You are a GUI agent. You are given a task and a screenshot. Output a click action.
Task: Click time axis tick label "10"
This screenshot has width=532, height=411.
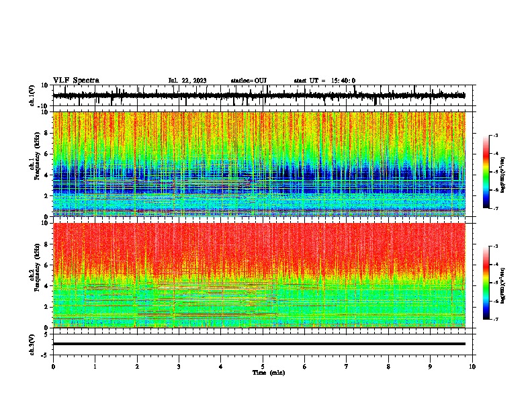click(472, 367)
